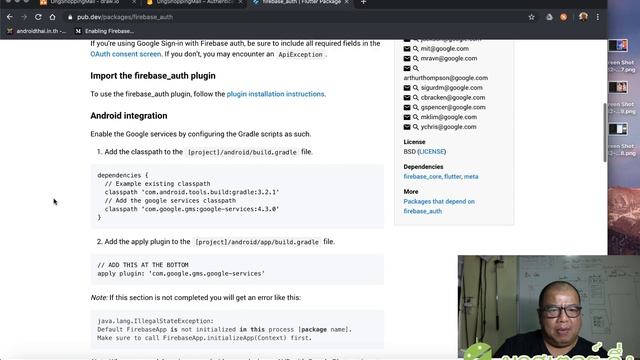Open the LICENSE link
This screenshot has height=360, width=640.
point(431,151)
